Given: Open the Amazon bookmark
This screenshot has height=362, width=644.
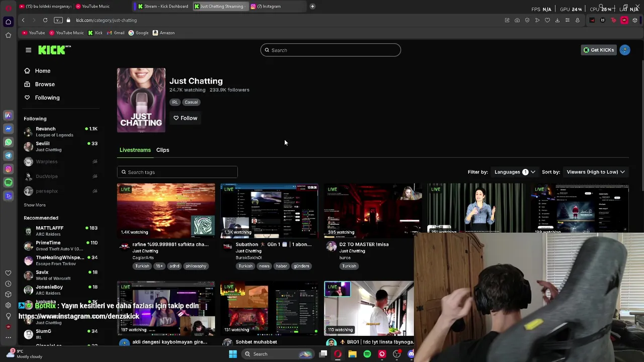Looking at the screenshot, I should click(x=164, y=33).
